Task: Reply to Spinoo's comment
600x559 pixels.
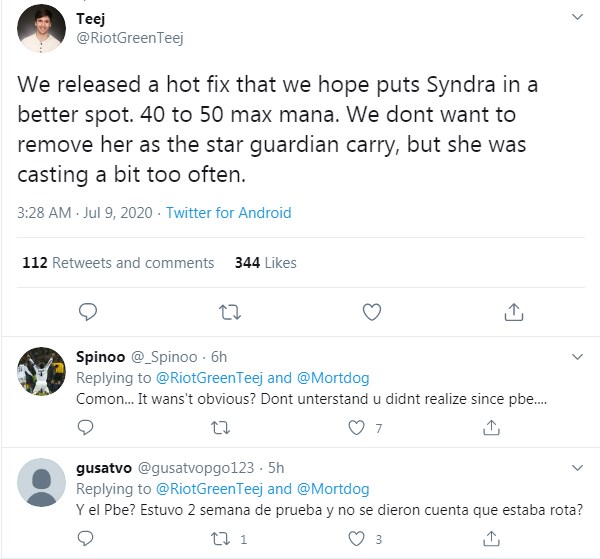Action: pos(86,428)
